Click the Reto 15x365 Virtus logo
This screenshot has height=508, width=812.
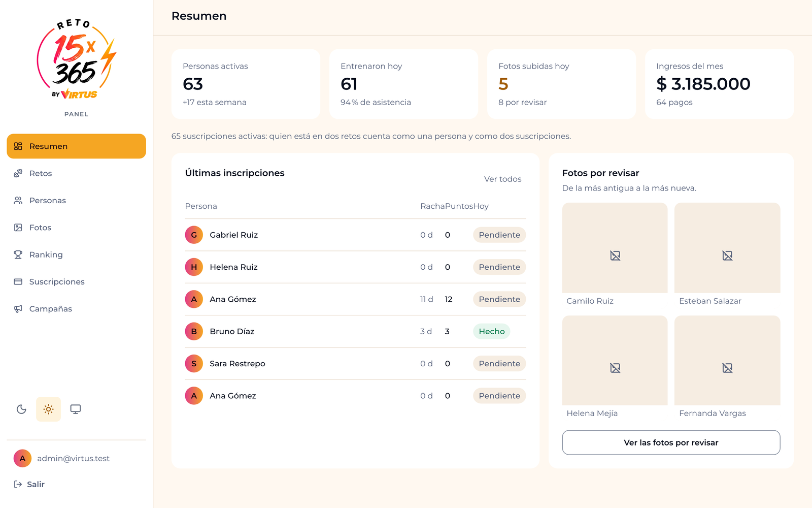76,59
